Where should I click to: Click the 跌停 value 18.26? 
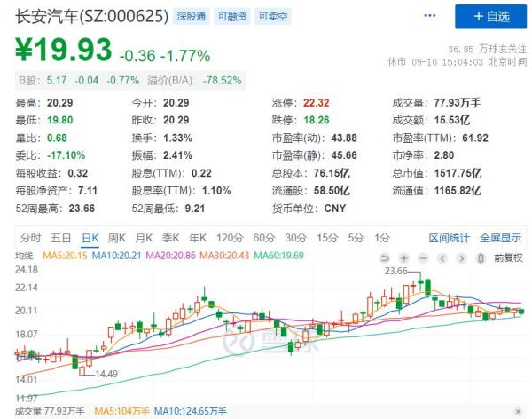pos(317,120)
